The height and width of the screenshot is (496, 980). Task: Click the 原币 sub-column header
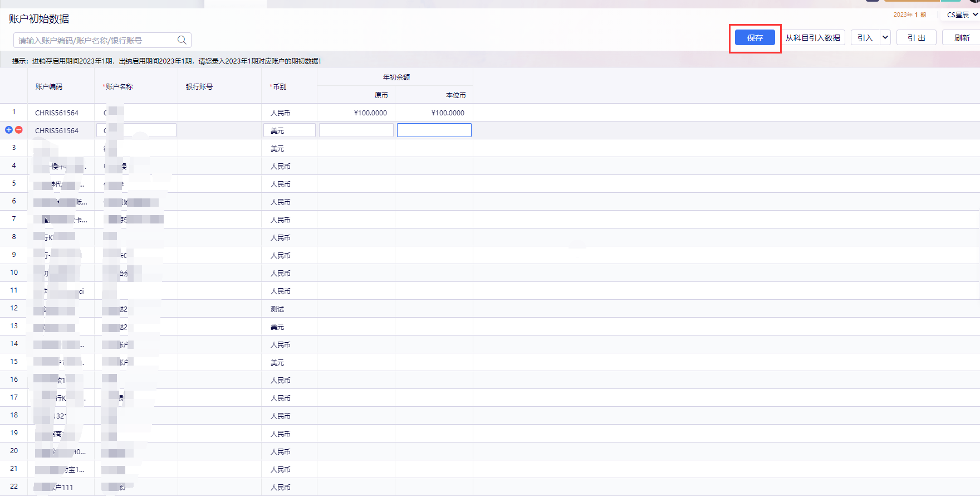[381, 95]
